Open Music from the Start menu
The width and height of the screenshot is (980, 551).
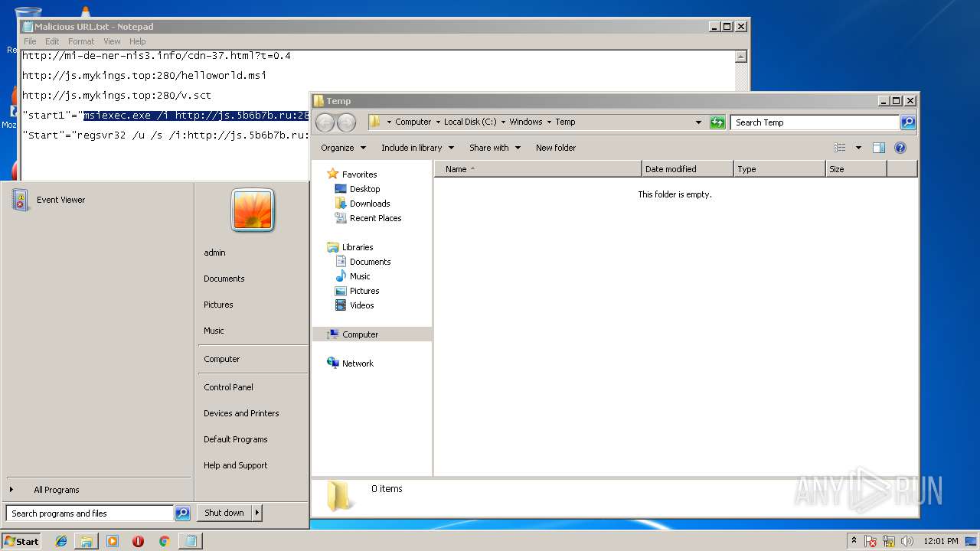pyautogui.click(x=214, y=331)
